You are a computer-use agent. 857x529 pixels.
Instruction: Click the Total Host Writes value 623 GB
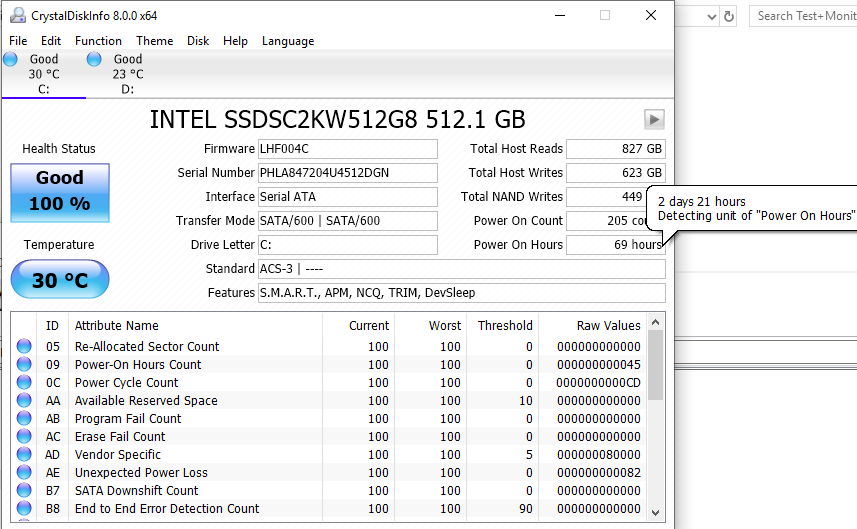click(616, 173)
